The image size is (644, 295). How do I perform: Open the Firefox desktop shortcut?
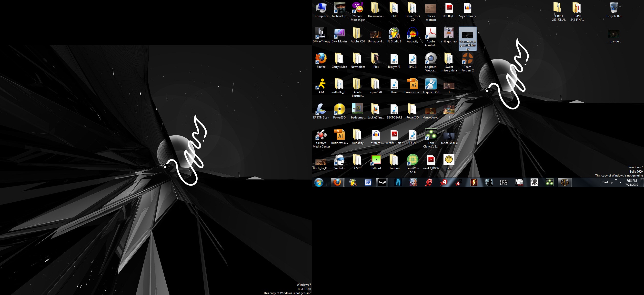(321, 59)
